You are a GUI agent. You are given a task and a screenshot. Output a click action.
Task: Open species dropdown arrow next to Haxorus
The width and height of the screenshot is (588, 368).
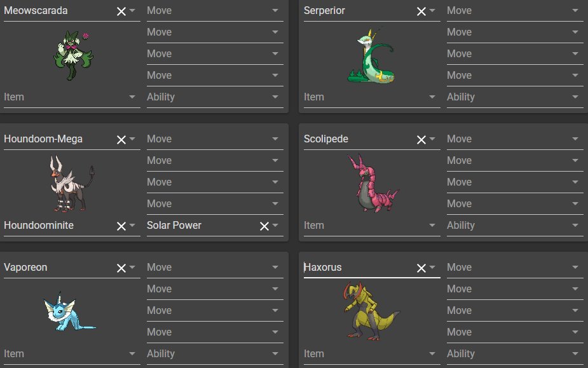pos(432,267)
